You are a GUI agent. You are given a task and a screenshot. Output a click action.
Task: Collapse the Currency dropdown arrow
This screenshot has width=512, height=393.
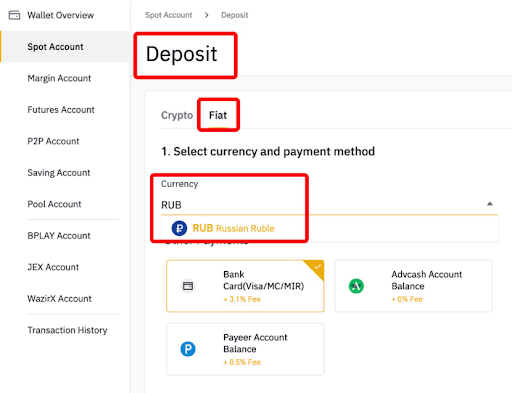(x=489, y=204)
